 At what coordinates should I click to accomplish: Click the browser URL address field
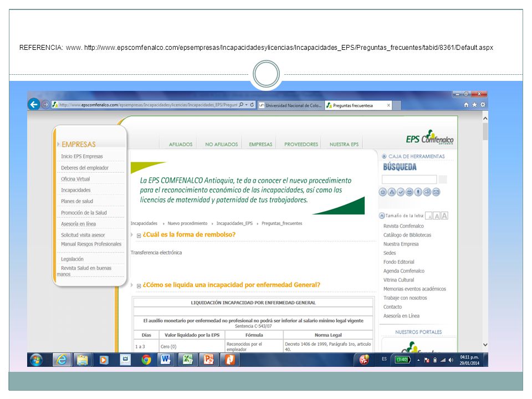[148, 105]
